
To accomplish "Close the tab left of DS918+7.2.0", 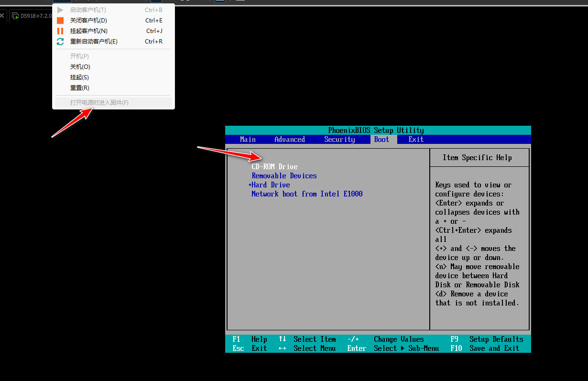I will [x=2, y=16].
